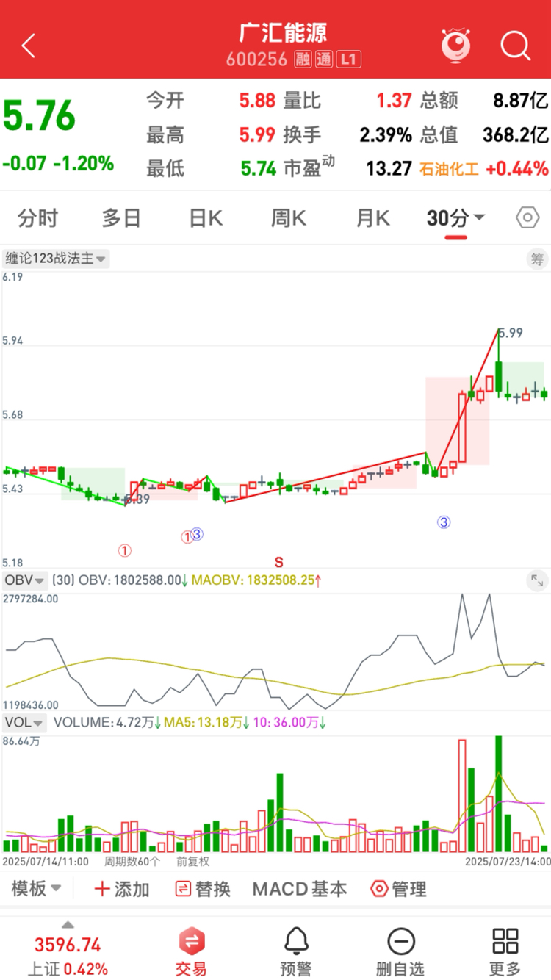Open the 石油化工 sector link
The image size is (551, 980).
pos(449,170)
